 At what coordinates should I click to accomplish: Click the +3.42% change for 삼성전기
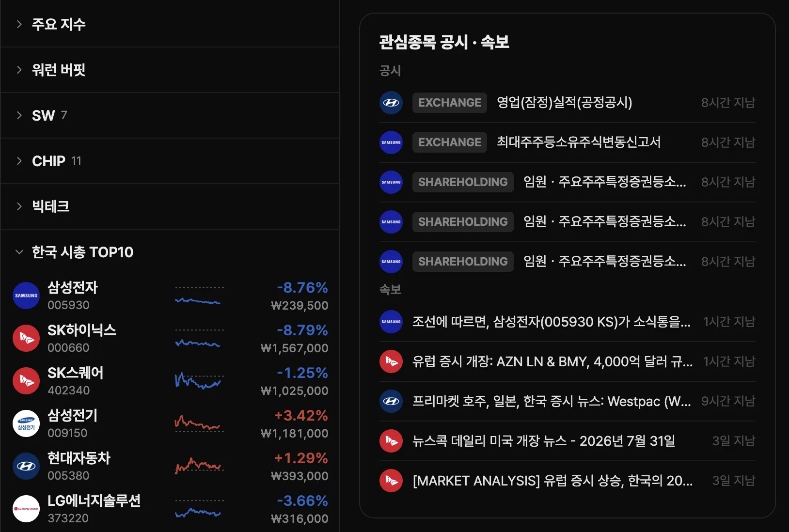pos(301,416)
